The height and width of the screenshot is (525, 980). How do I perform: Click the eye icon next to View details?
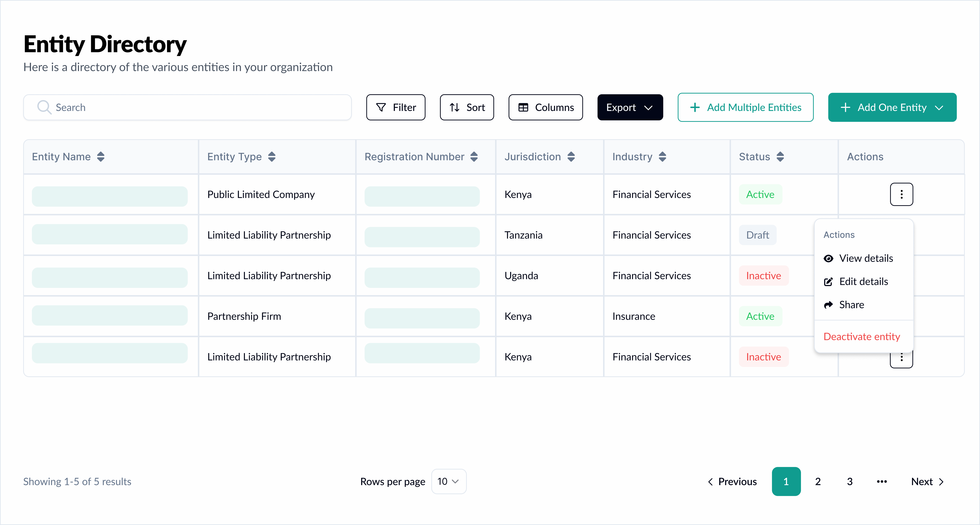point(829,258)
